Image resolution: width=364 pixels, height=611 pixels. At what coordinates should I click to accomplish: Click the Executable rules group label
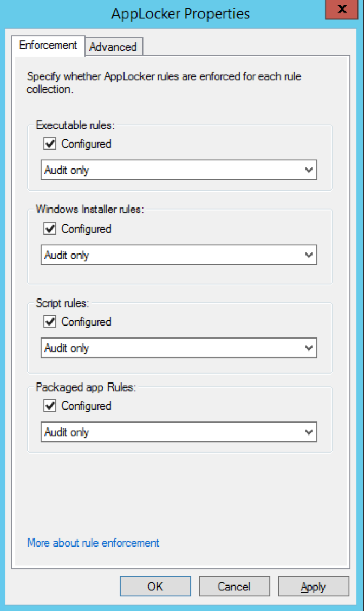click(75, 125)
